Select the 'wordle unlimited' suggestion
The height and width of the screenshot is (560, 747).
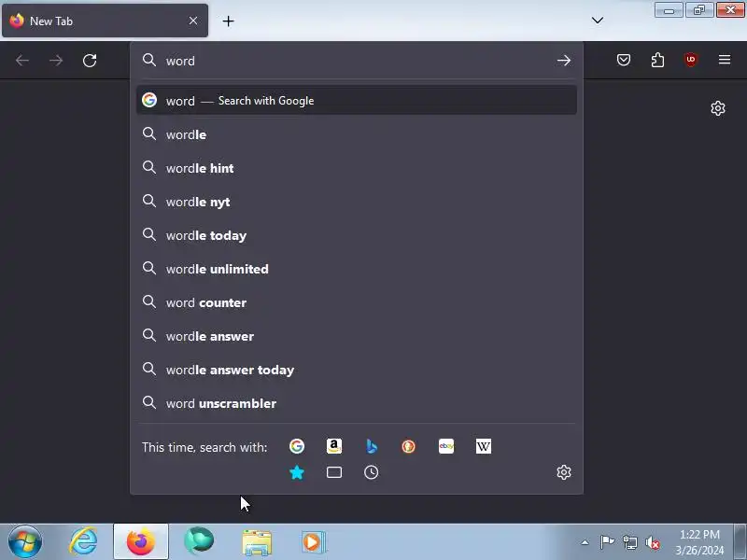click(x=357, y=269)
